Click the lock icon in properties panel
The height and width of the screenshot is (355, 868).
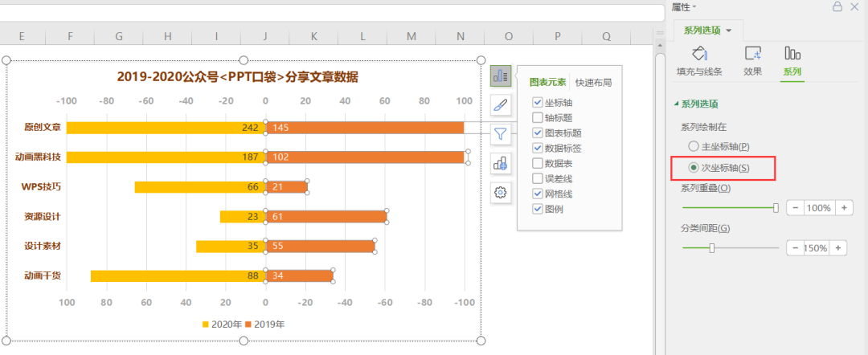pos(837,6)
